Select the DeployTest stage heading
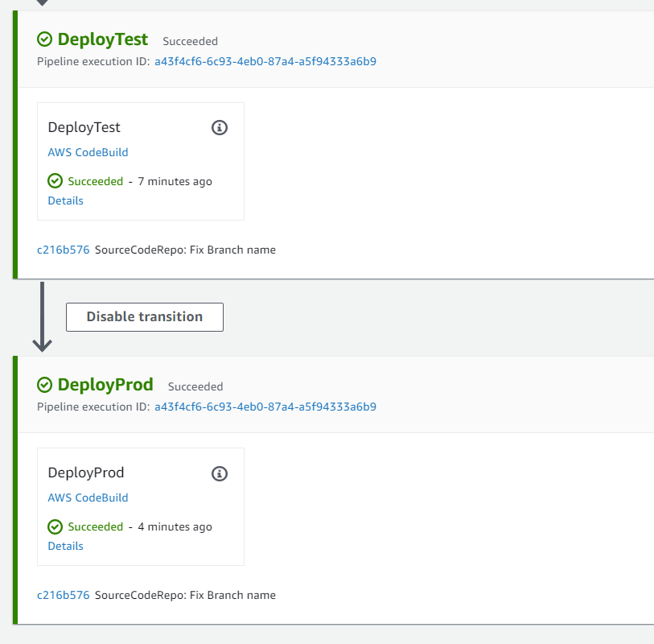The image size is (654, 644). point(103,39)
